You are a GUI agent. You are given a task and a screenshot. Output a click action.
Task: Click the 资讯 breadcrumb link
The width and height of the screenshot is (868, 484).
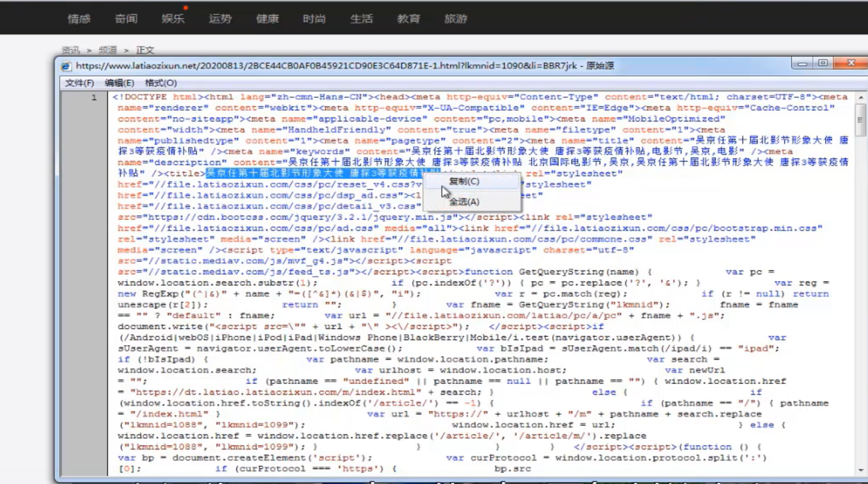tap(71, 50)
